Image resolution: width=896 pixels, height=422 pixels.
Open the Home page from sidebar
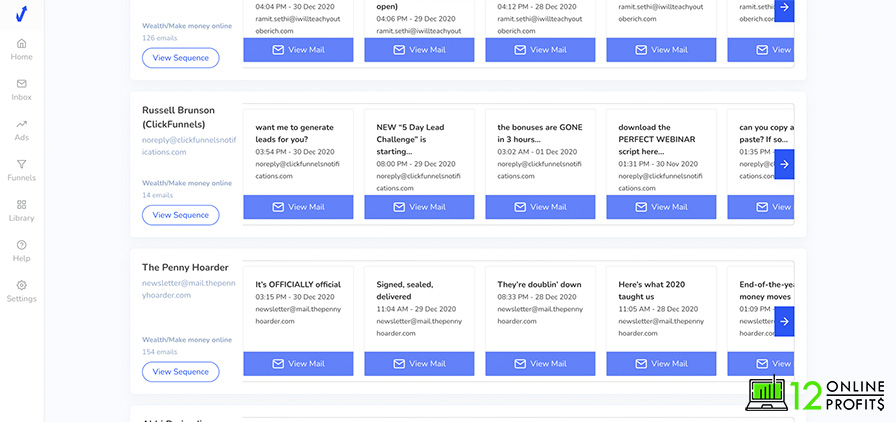[x=21, y=50]
